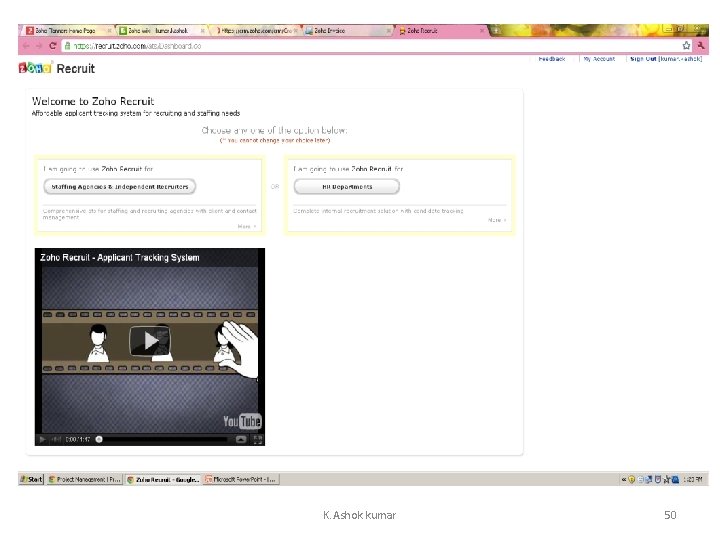Expand hidden system tray icons arrow
720x540 pixels.
(x=624, y=479)
